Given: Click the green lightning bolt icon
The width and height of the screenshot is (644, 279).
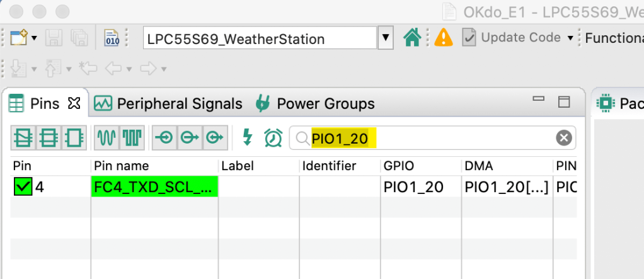Looking at the screenshot, I should coord(247,137).
